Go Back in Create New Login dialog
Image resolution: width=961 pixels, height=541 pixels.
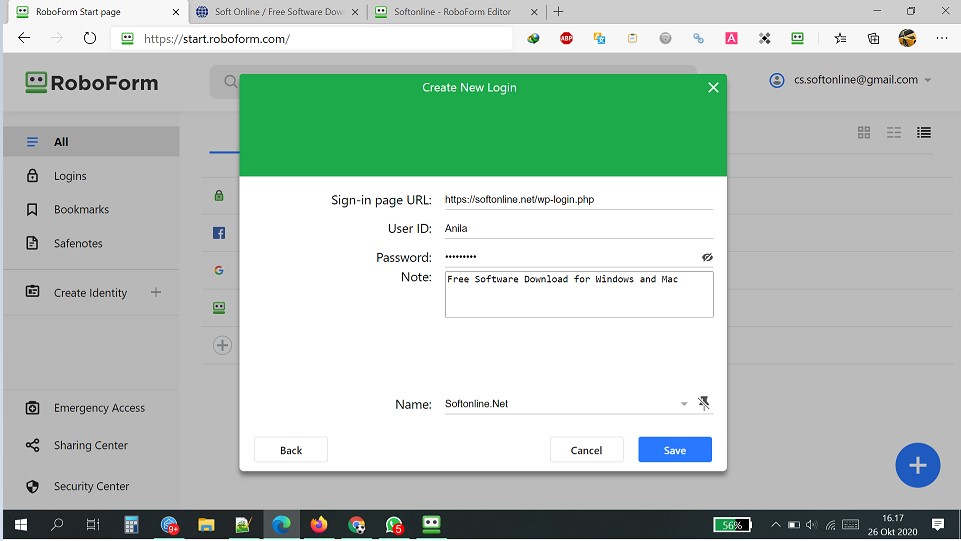291,450
